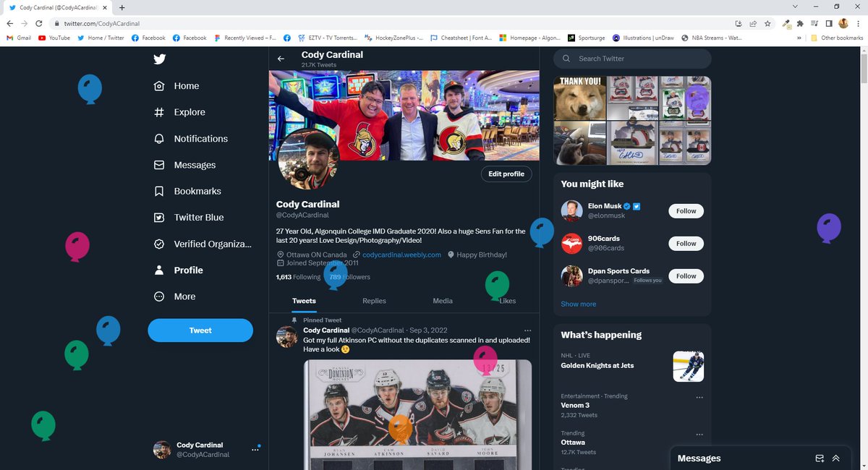This screenshot has height=470, width=868.
Task: Open HockeyZonePlus bookmark
Action: (394, 38)
